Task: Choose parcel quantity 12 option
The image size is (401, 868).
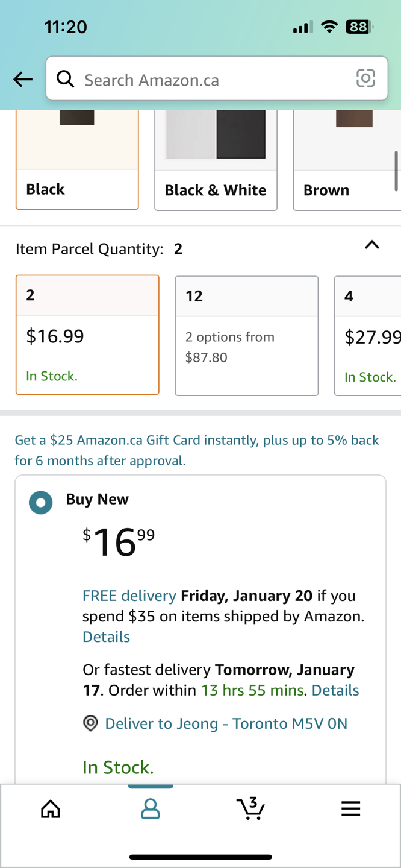Action: pyautogui.click(x=246, y=336)
